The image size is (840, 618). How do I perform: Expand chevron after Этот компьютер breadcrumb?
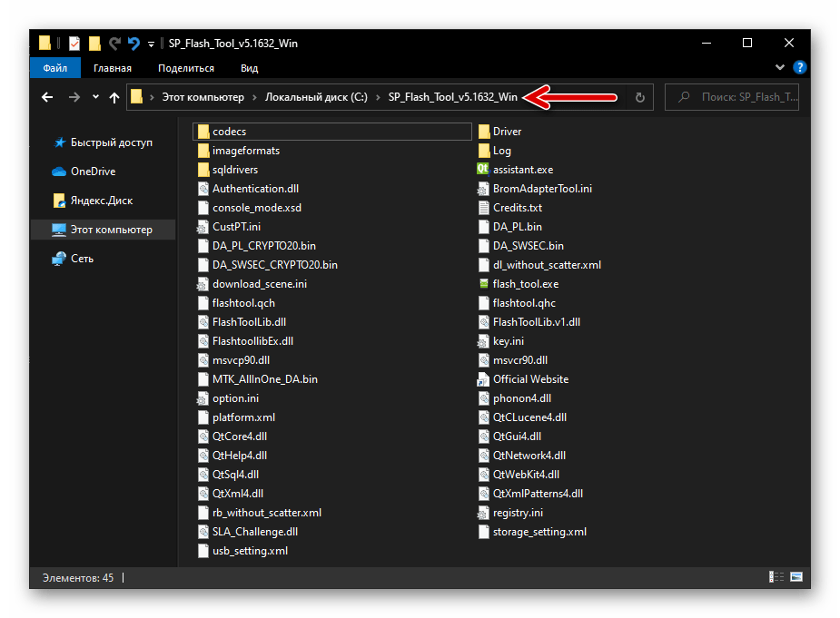254,97
